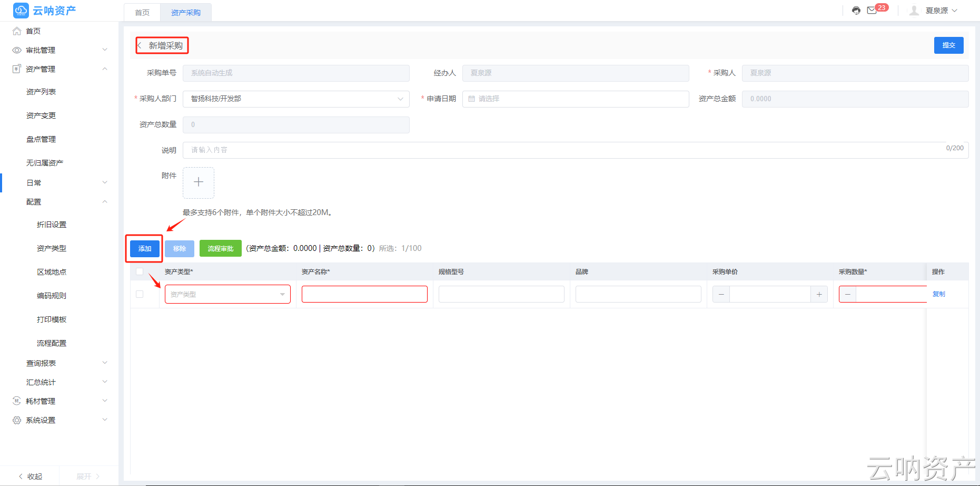Click the 移除 button
This screenshot has width=980, height=486.
click(x=180, y=248)
